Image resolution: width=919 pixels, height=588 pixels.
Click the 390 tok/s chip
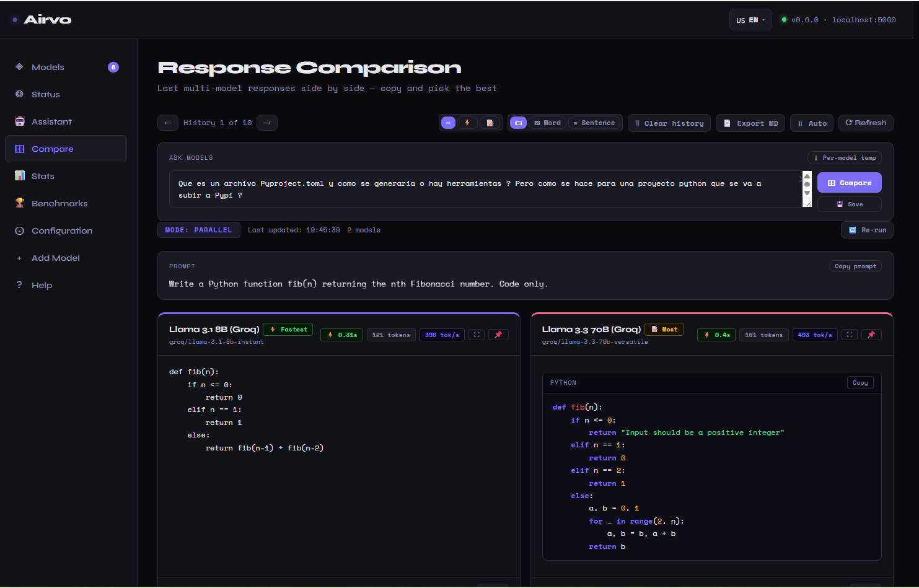tap(442, 335)
